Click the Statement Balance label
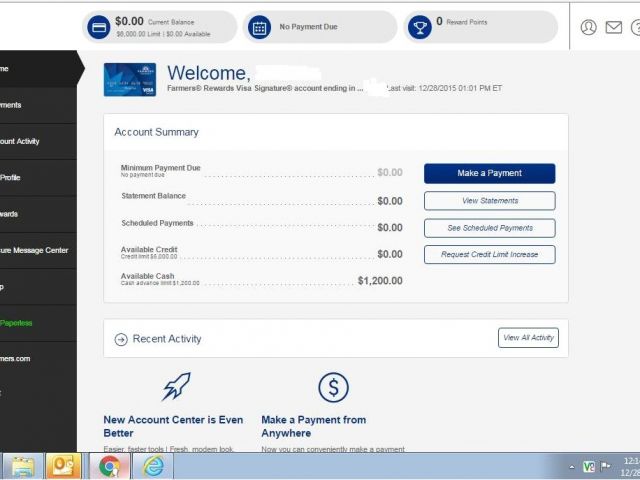This screenshot has height=480, width=640. (153, 196)
